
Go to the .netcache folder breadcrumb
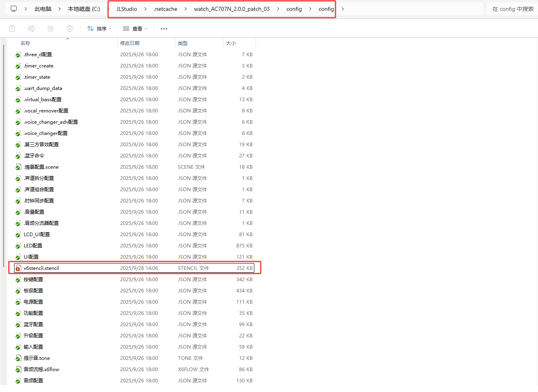point(166,9)
